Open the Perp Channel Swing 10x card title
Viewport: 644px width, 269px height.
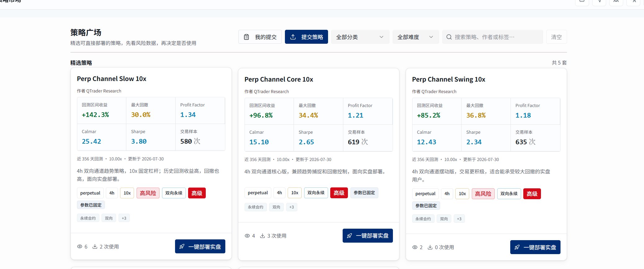coord(449,79)
